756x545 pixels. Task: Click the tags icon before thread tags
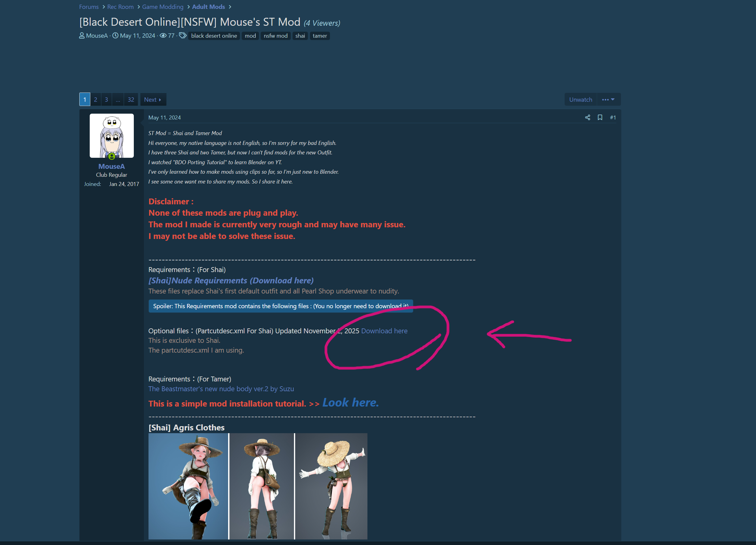point(183,35)
